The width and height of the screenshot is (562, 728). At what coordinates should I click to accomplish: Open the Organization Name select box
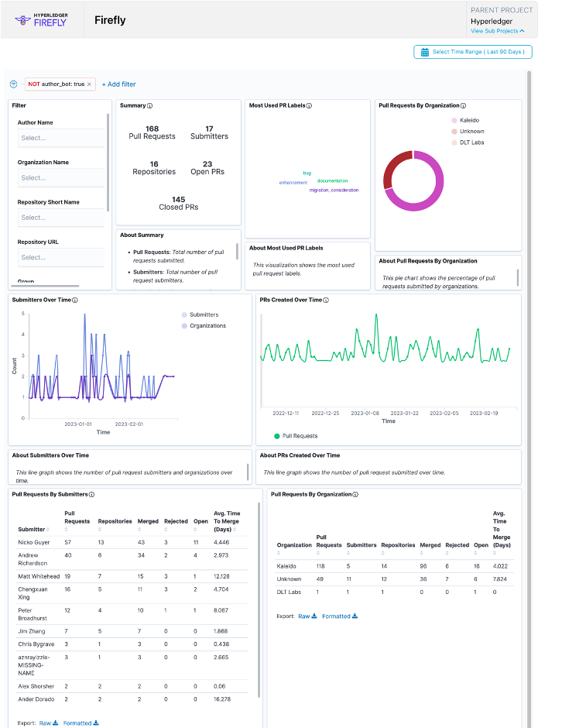(61, 178)
